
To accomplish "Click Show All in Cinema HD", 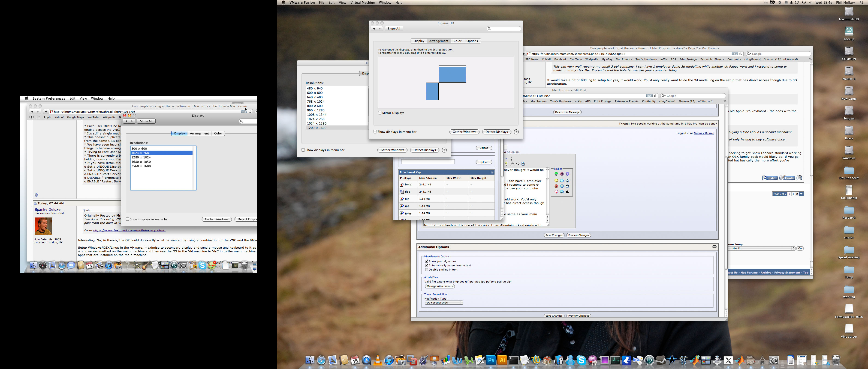I will (x=394, y=29).
